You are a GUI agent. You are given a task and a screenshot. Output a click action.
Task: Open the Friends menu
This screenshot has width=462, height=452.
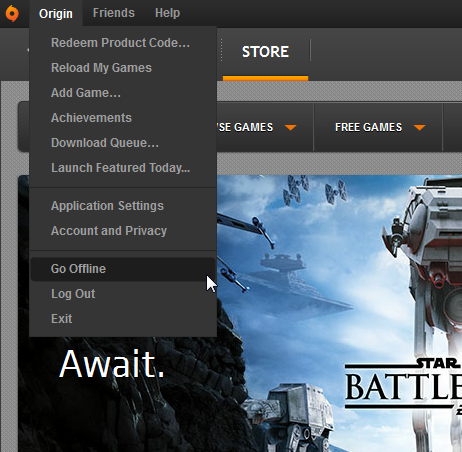point(114,13)
